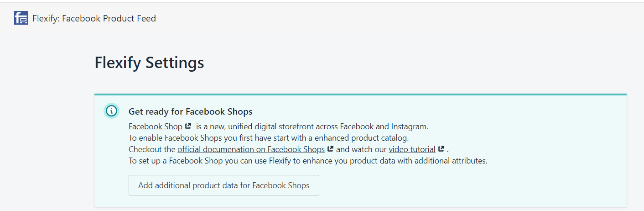The image size is (644, 211).
Task: Click external-link icon after official documentation link
Action: coord(331,149)
